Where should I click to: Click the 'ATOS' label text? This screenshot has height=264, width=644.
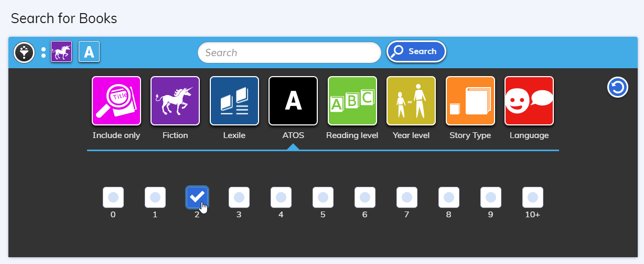(293, 135)
